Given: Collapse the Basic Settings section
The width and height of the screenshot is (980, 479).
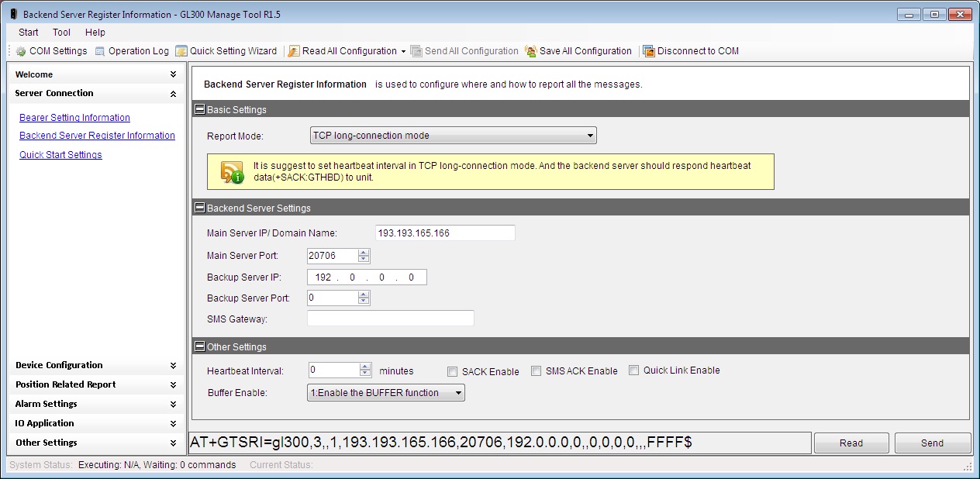Looking at the screenshot, I should click(x=200, y=110).
